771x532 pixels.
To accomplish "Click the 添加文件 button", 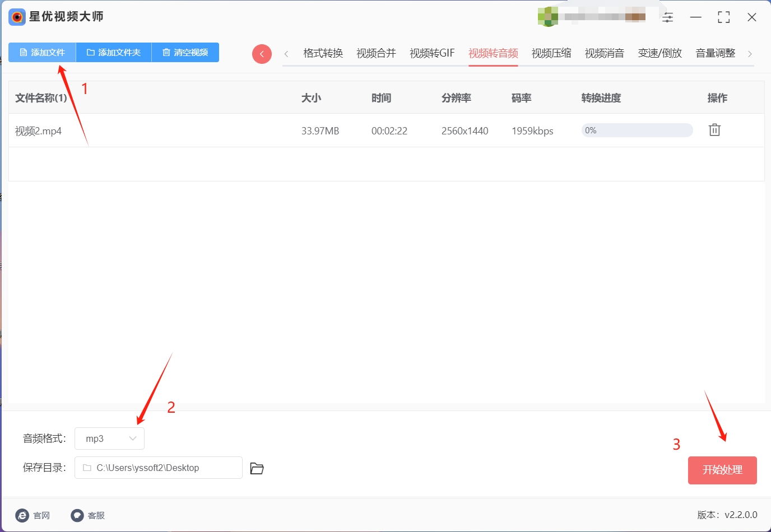I will [42, 53].
